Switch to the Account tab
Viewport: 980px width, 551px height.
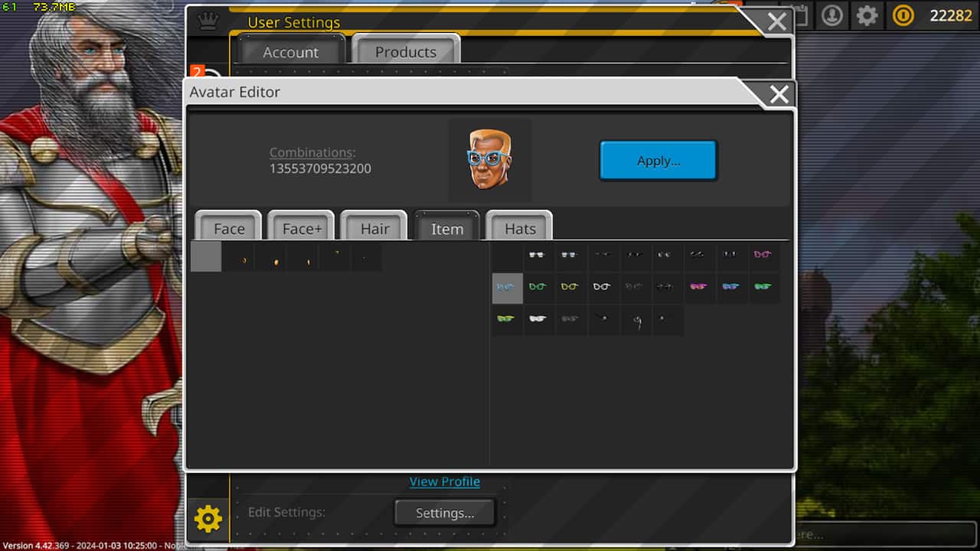click(290, 51)
